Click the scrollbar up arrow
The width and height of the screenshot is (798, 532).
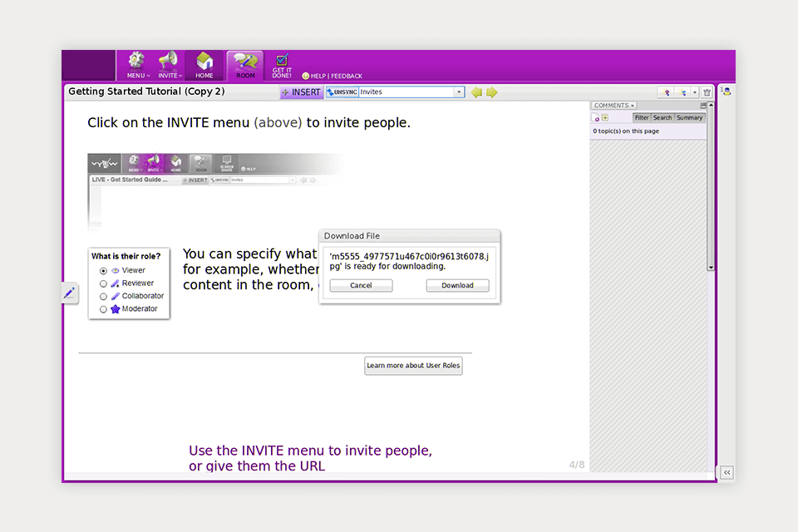point(711,105)
